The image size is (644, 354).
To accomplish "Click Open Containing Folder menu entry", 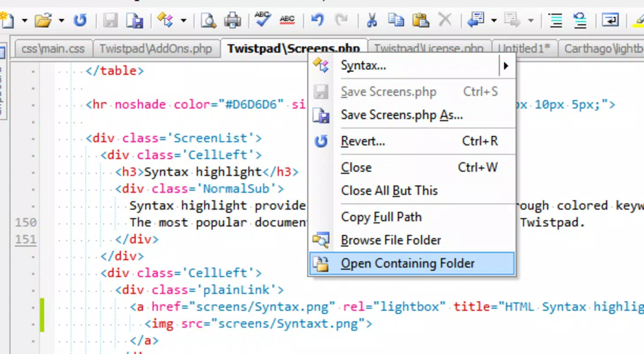I will point(412,264).
